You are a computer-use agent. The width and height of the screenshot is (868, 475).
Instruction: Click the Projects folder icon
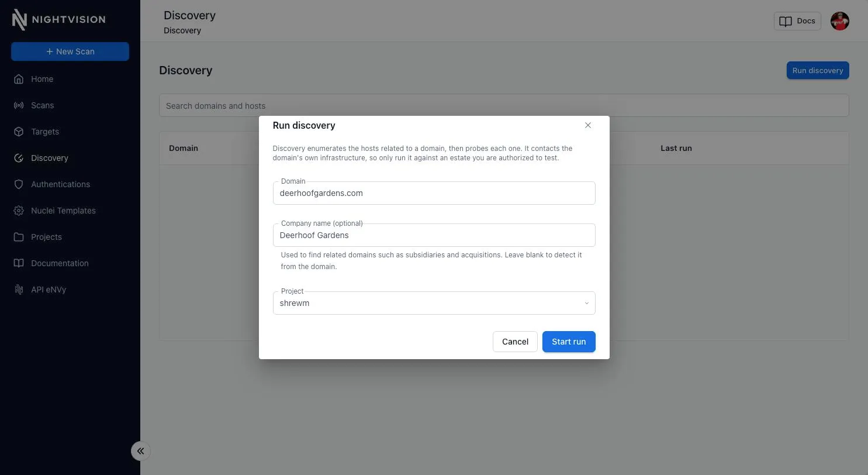19,237
